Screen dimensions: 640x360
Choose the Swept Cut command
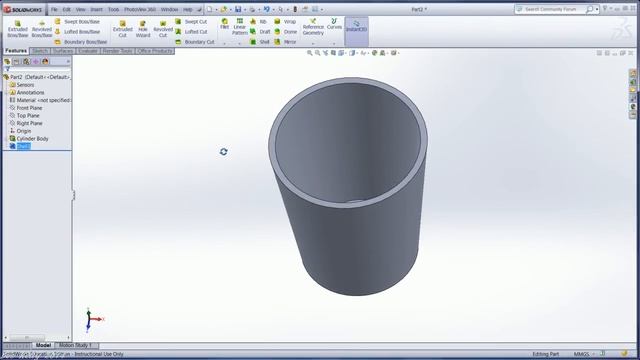point(191,22)
